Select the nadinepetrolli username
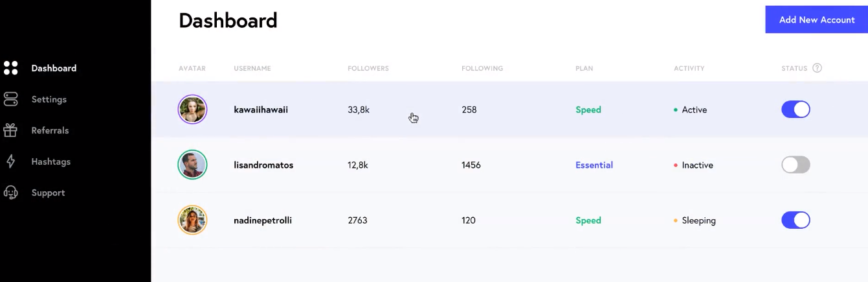Screen dimensions: 868x282 click(263, 220)
